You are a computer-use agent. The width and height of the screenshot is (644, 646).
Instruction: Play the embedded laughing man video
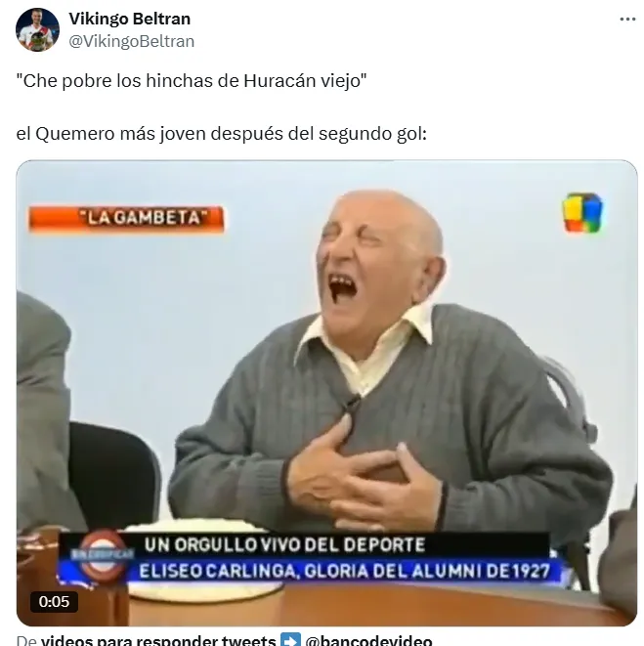click(x=326, y=393)
